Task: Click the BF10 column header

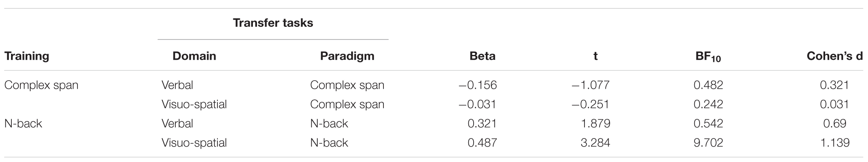Action: pyautogui.click(x=707, y=57)
